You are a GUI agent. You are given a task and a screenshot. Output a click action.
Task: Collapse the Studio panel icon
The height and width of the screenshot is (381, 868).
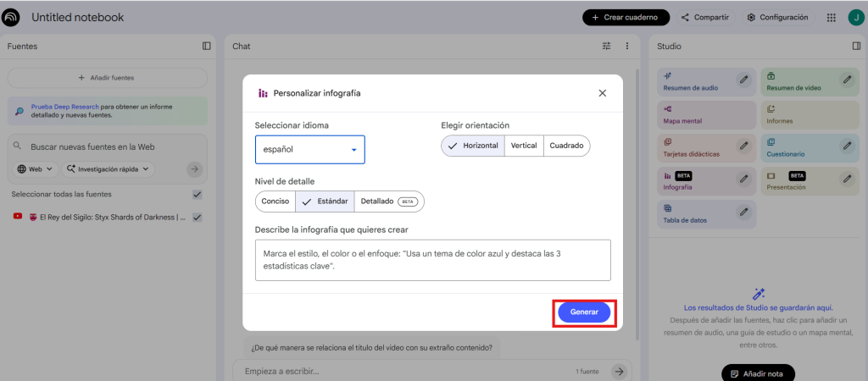(856, 46)
